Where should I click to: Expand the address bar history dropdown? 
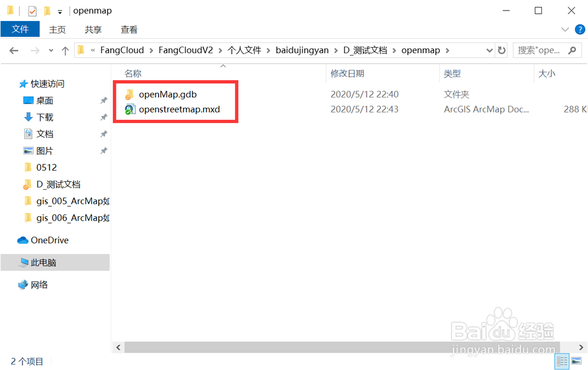point(489,50)
